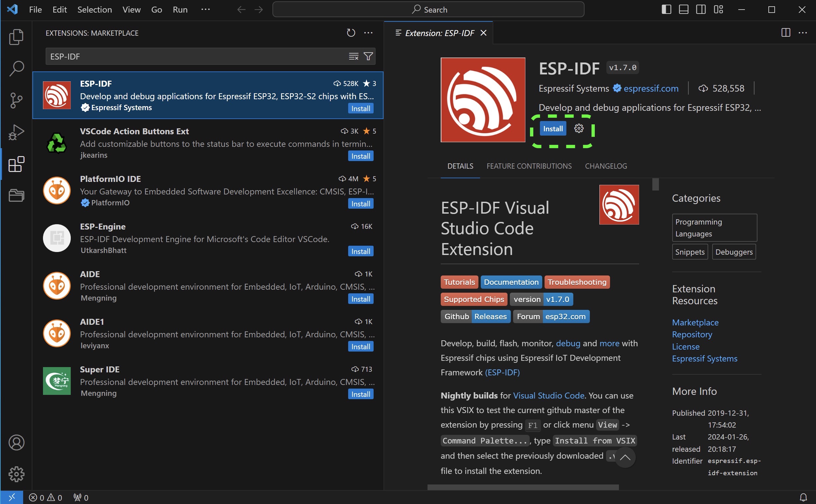816x504 pixels.
Task: Close the Extension: ESP-IDF tab
Action: [483, 33]
